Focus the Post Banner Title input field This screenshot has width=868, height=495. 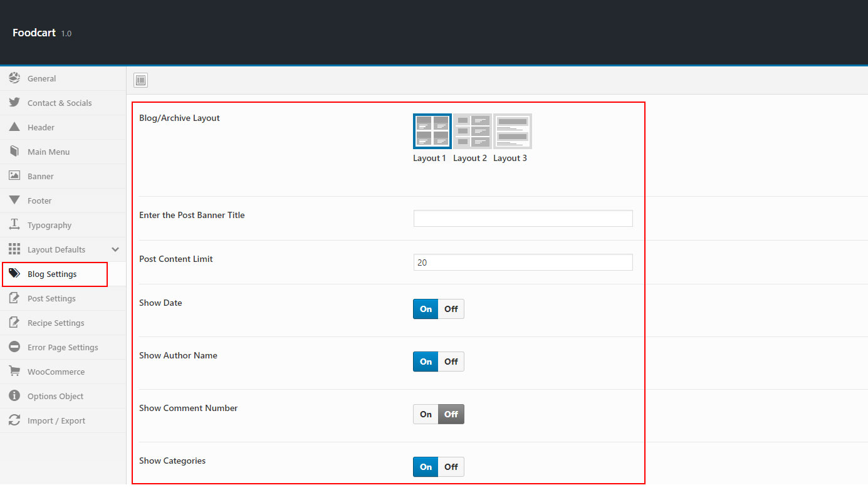[523, 218]
